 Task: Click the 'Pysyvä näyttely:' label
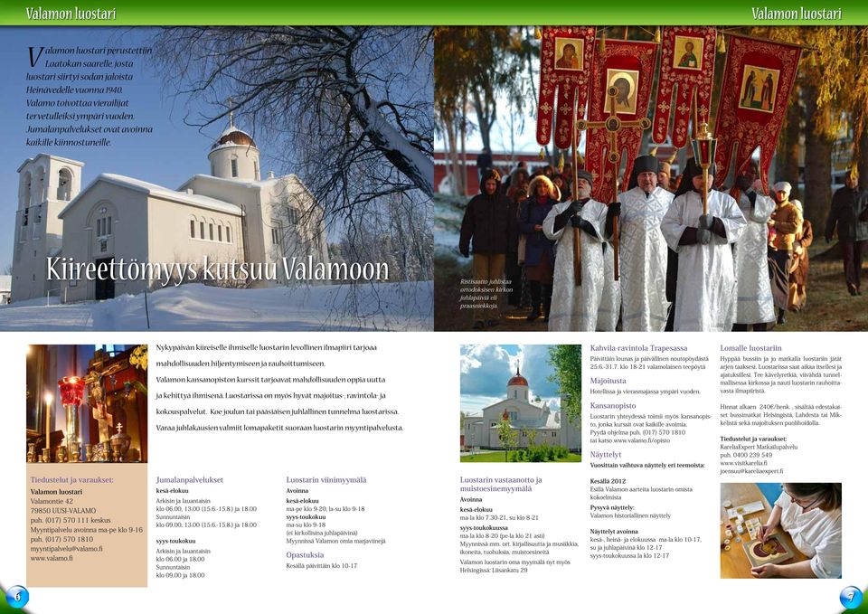[x=612, y=507]
